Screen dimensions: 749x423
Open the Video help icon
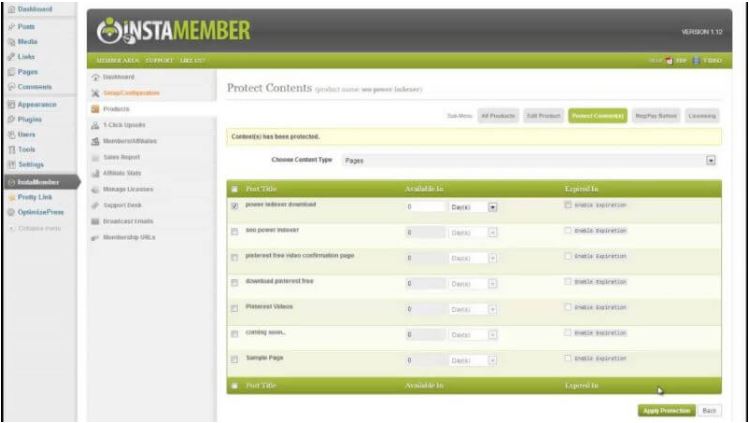[696, 61]
